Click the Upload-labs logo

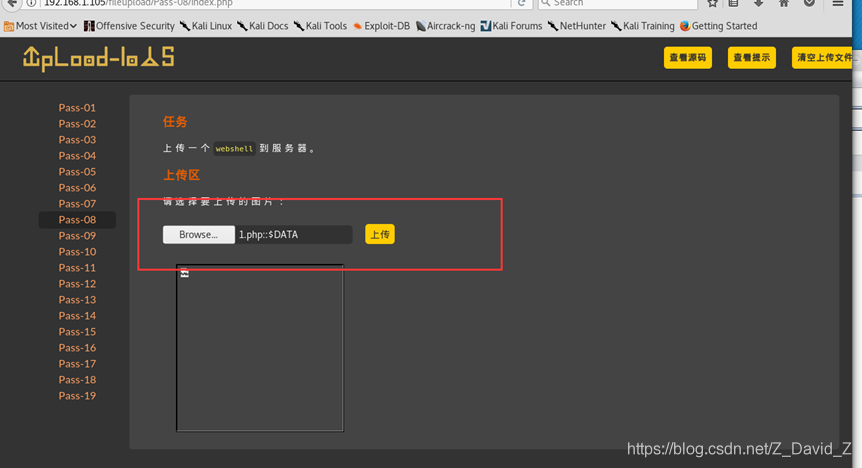99,58
